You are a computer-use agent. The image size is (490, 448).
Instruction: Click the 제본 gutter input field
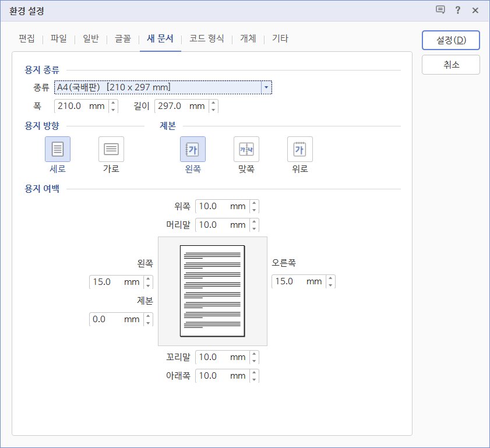tap(117, 320)
